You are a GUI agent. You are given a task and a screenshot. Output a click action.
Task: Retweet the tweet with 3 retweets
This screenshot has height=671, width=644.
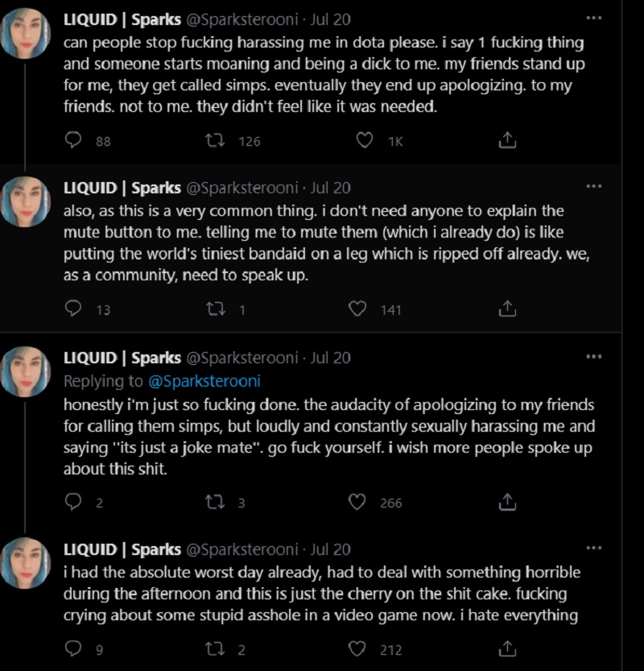(215, 502)
